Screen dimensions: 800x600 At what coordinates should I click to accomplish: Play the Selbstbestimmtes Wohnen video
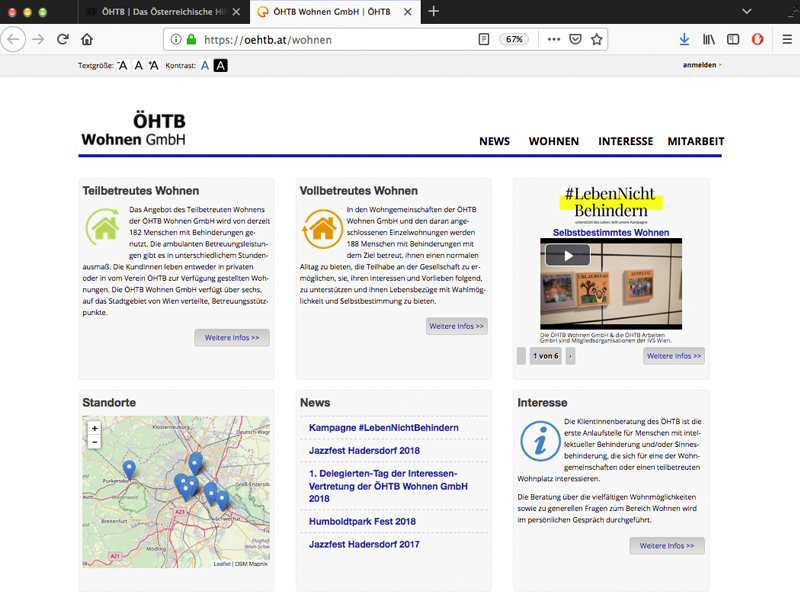click(x=567, y=255)
